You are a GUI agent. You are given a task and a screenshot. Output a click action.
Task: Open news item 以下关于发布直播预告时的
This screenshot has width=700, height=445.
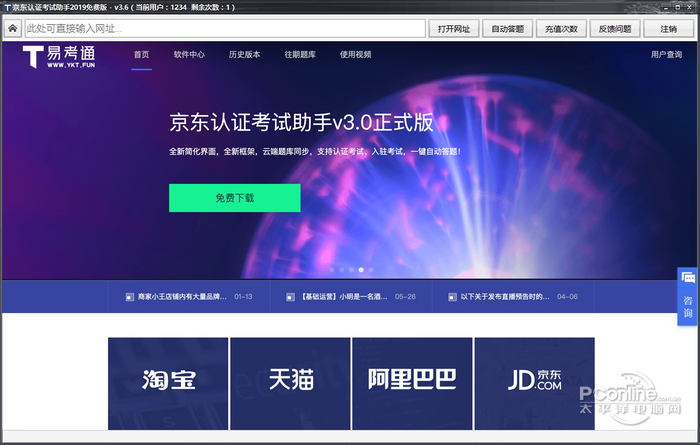pyautogui.click(x=505, y=296)
